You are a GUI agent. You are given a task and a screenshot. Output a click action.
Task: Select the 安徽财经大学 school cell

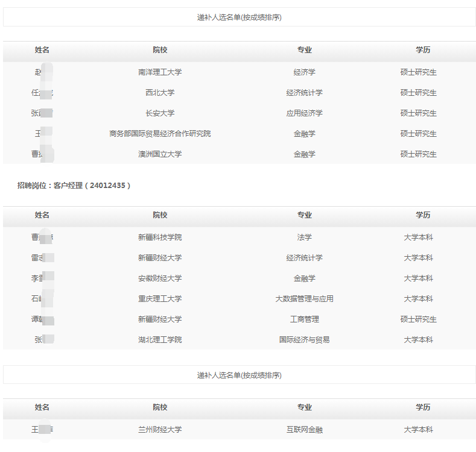pos(160,278)
